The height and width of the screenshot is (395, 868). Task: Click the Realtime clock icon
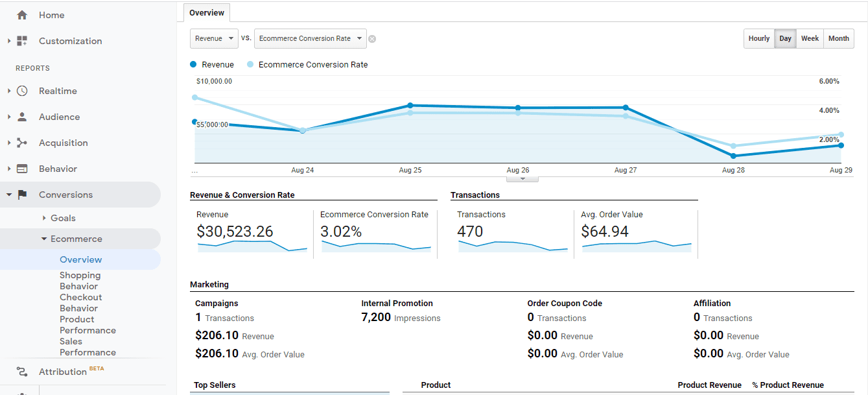tap(22, 91)
